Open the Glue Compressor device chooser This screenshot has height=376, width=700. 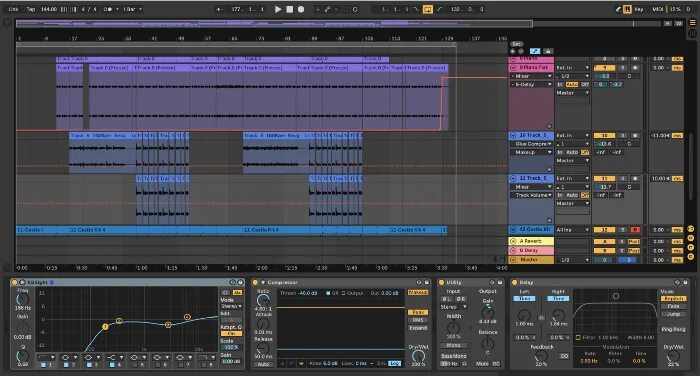[x=531, y=144]
